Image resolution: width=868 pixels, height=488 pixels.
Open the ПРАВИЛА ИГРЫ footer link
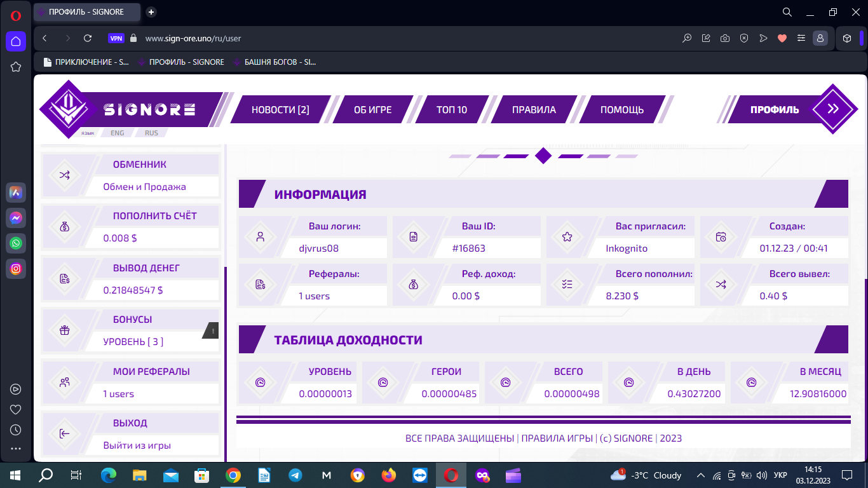pos(556,438)
